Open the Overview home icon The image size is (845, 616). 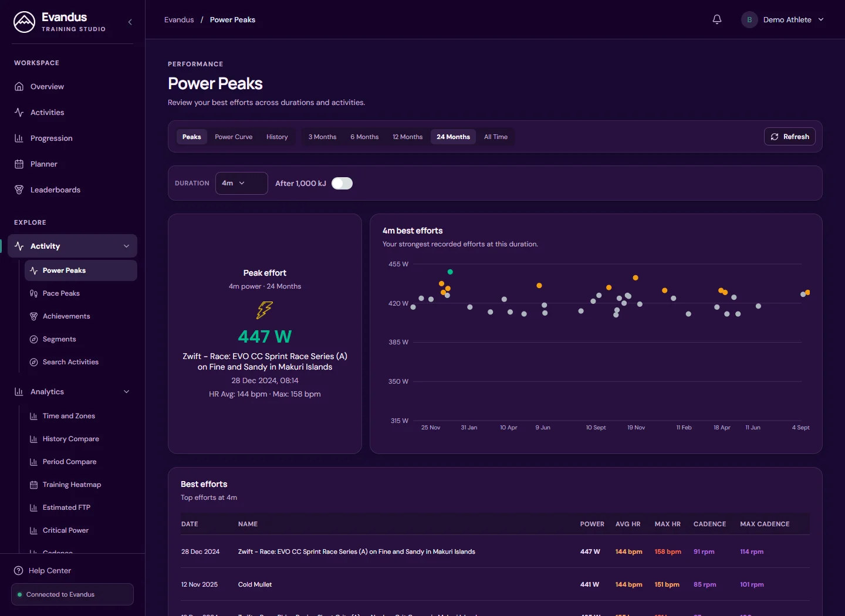point(19,86)
